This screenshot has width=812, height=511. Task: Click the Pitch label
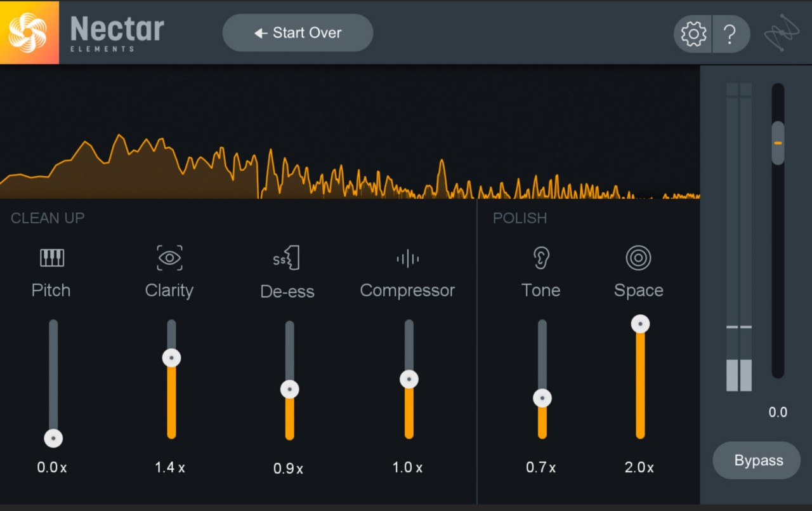point(51,291)
